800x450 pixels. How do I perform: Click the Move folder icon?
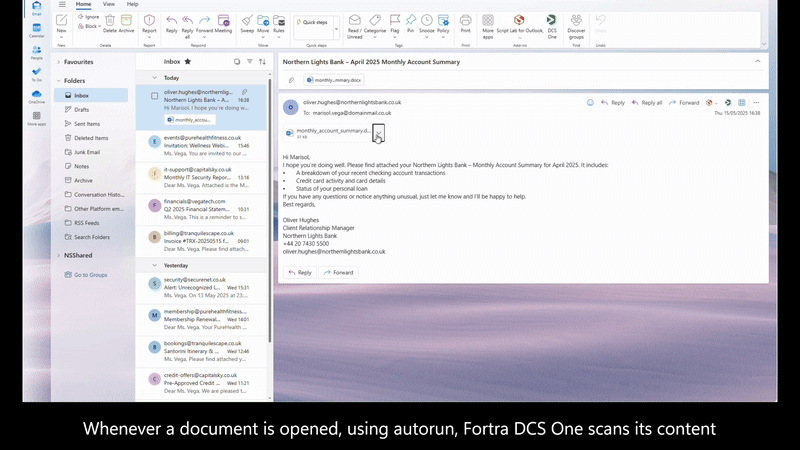click(x=263, y=20)
